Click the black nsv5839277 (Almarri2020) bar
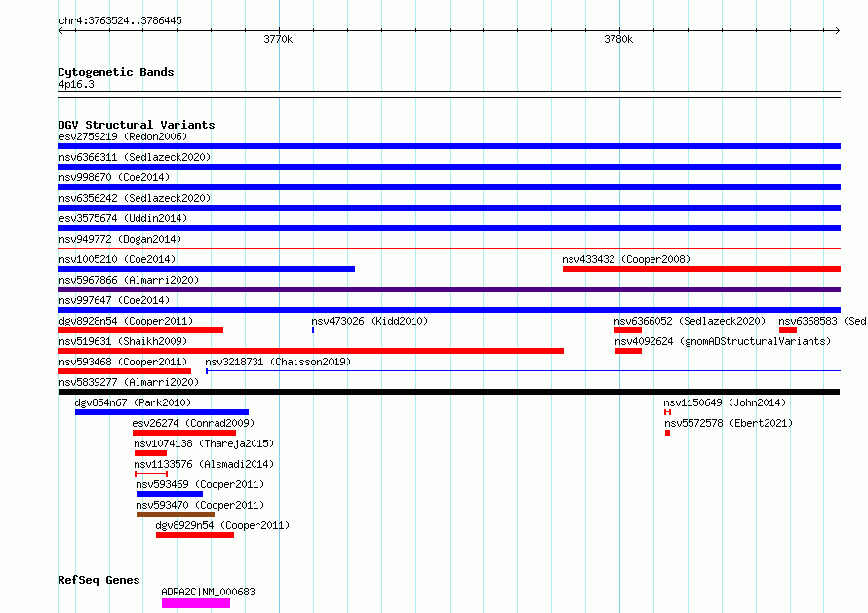The width and height of the screenshot is (868, 613). click(449, 392)
